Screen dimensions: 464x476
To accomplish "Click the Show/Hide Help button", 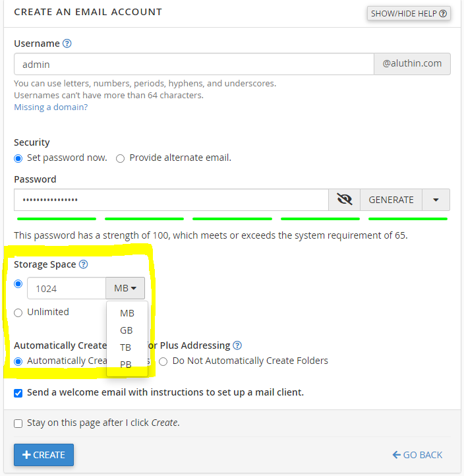I will [x=409, y=13].
